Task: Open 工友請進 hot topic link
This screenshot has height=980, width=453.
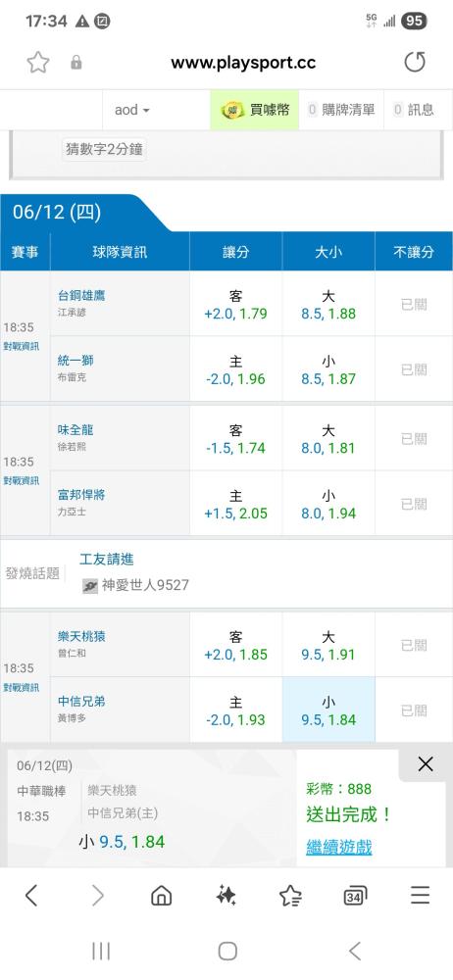Action: pos(106,560)
